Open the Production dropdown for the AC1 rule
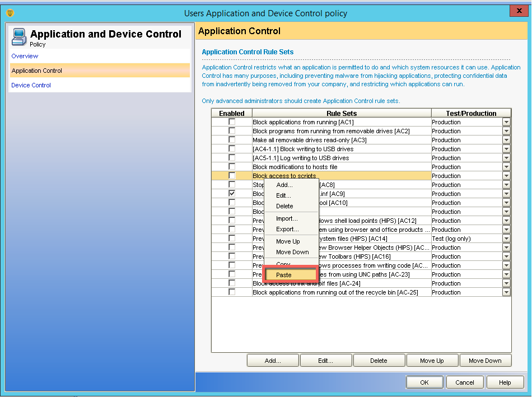The image size is (532, 397). [x=506, y=122]
